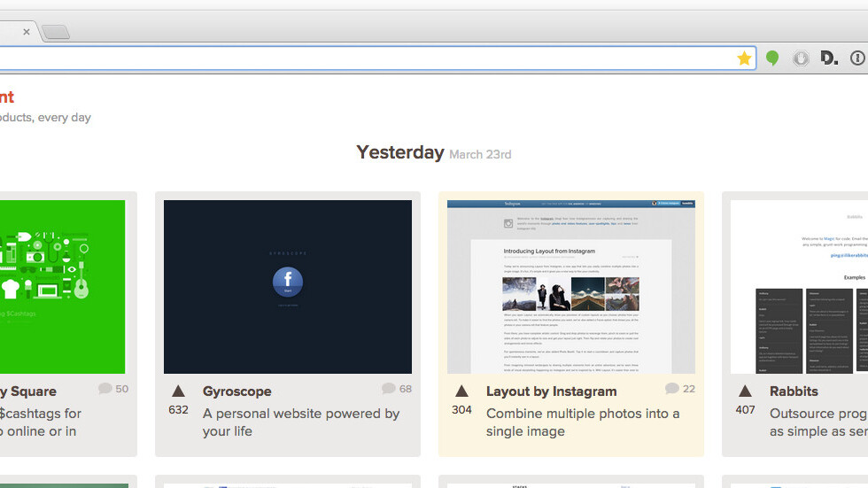The height and width of the screenshot is (488, 868).
Task: Click the gray AdBlock hand extension icon
Action: point(801,58)
